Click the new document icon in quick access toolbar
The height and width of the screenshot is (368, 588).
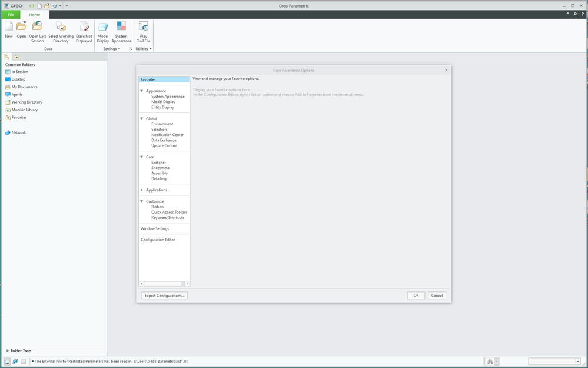39,6
